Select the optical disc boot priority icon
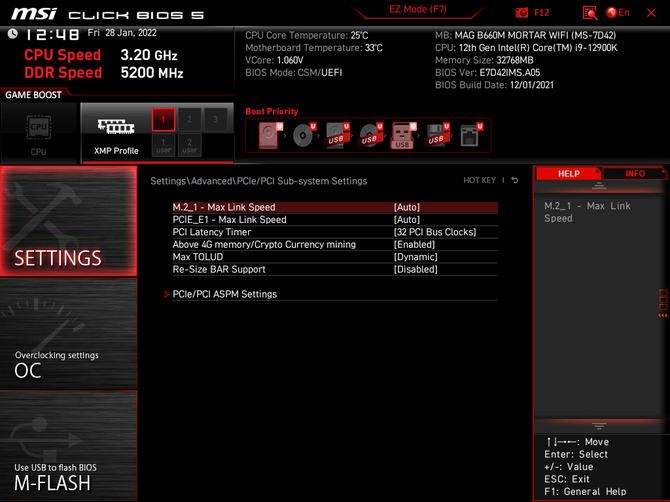This screenshot has height=502, width=670. 303,135
